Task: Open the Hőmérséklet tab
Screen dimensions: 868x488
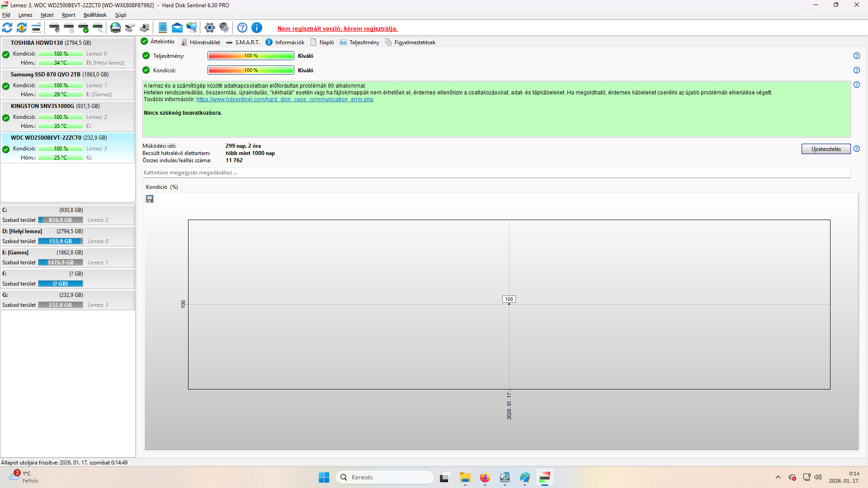Action: [201, 42]
